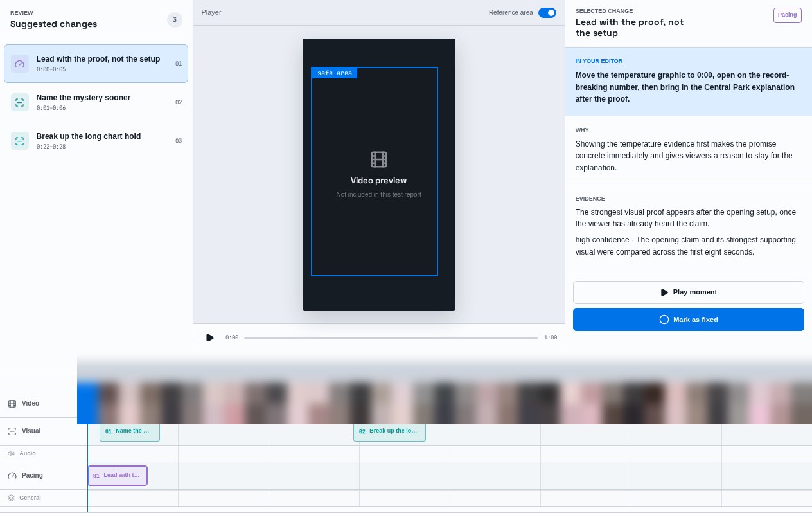Click the 1:00 duration text
Image resolution: width=812 pixels, height=513 pixels.
point(551,337)
